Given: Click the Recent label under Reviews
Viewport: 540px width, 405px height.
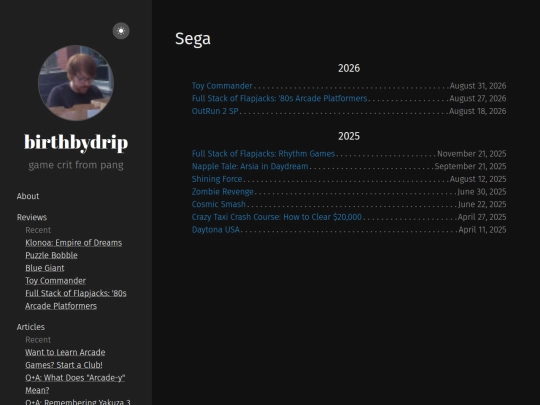Looking at the screenshot, I should (38, 230).
